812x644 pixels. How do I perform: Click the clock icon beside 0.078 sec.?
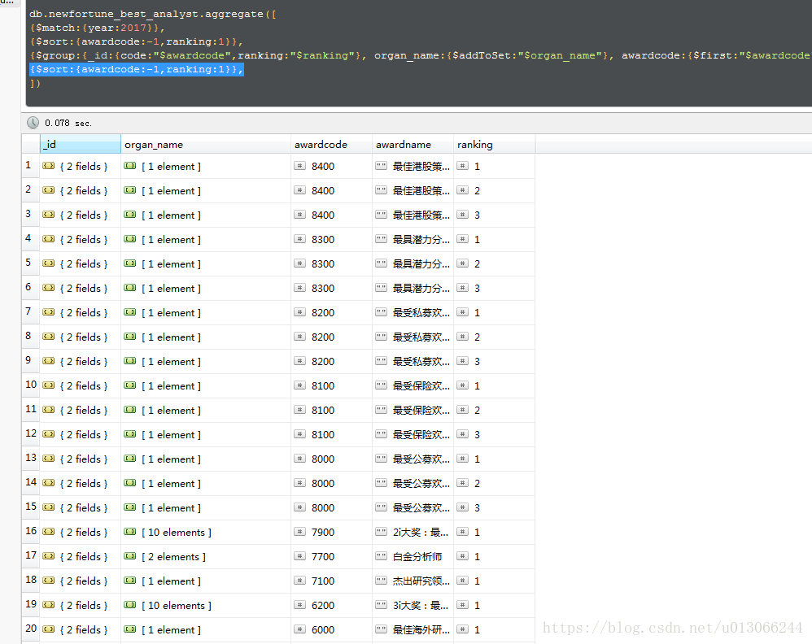[x=33, y=123]
